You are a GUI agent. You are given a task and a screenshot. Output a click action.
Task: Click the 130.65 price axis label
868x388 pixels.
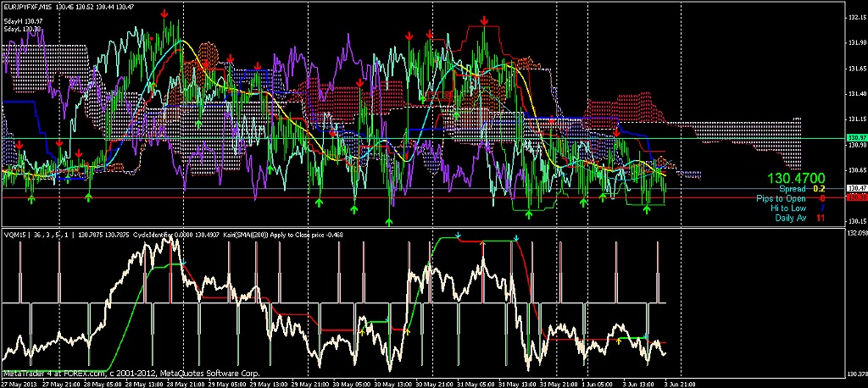[856, 170]
